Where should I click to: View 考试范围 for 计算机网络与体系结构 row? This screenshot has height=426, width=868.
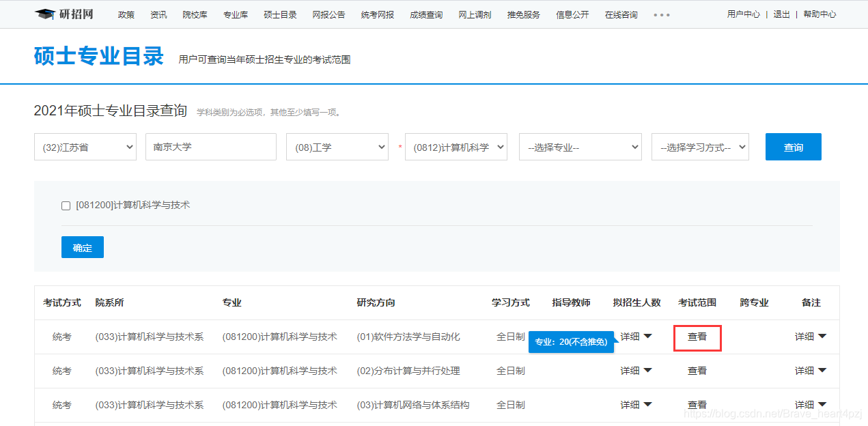pos(697,405)
